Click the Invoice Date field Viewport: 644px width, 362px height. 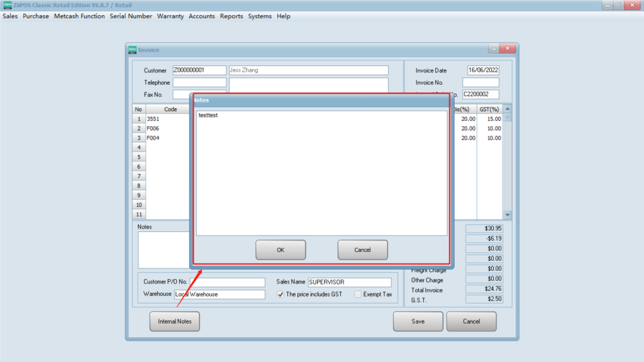(x=483, y=70)
